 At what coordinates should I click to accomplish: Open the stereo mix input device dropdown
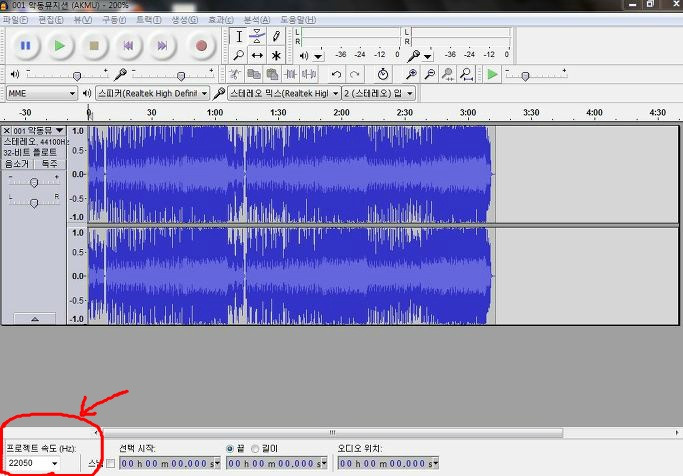(x=284, y=93)
